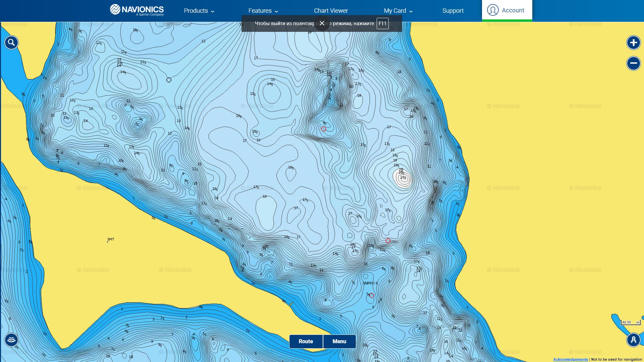644x362 pixels.
Task: Click the bottom-right distance/location tool icon
Action: (x=633, y=340)
